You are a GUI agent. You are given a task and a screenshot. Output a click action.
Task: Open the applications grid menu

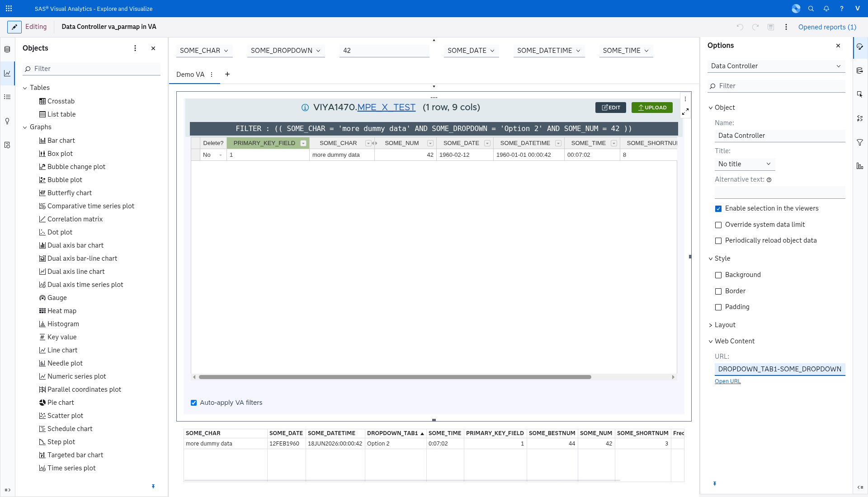point(9,9)
